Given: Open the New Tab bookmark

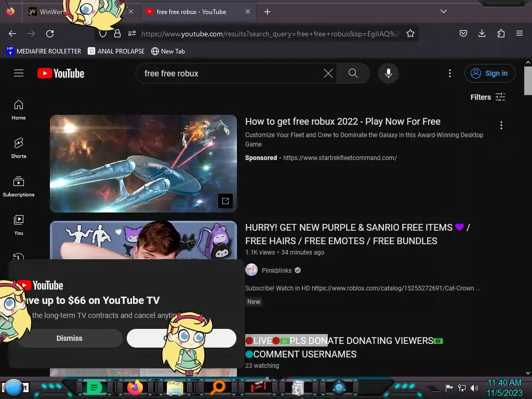Looking at the screenshot, I should coord(168,51).
